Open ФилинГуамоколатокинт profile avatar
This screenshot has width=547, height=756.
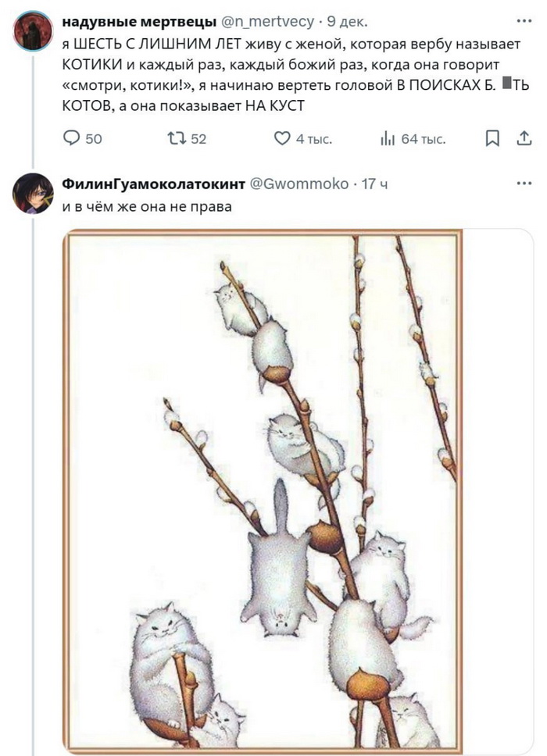pyautogui.click(x=32, y=193)
